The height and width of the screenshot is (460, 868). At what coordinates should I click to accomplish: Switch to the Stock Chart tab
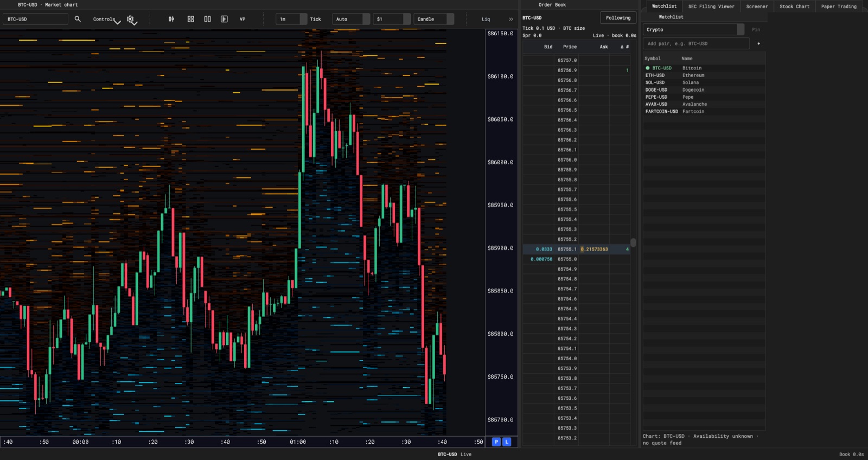pos(794,7)
